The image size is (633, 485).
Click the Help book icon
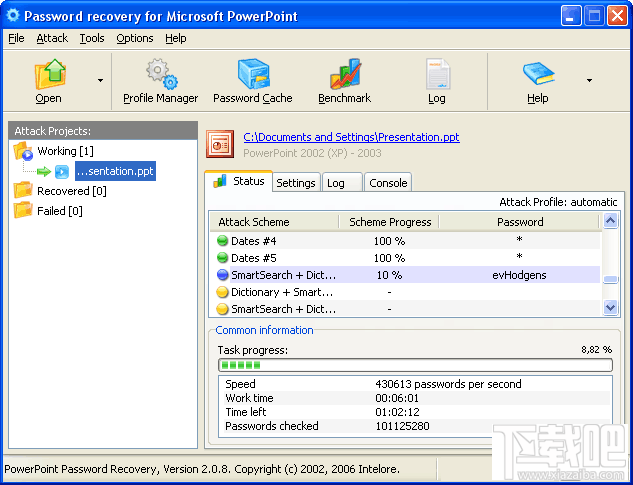[x=539, y=74]
